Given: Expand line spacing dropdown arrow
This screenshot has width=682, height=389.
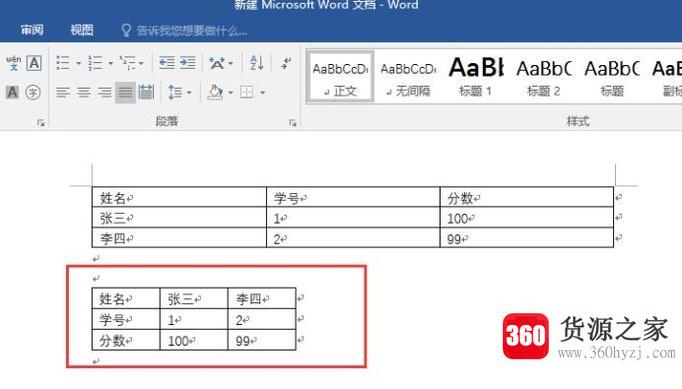Looking at the screenshot, I should tap(189, 93).
